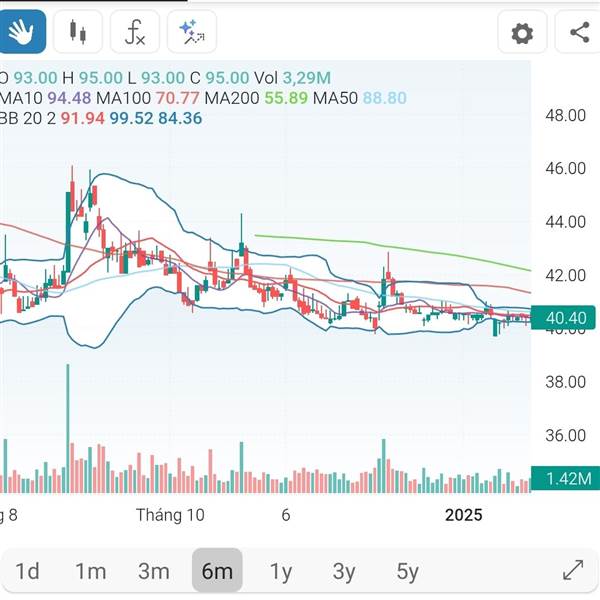This screenshot has width=600, height=600.
Task: Select the 5y time range
Action: pyautogui.click(x=407, y=571)
